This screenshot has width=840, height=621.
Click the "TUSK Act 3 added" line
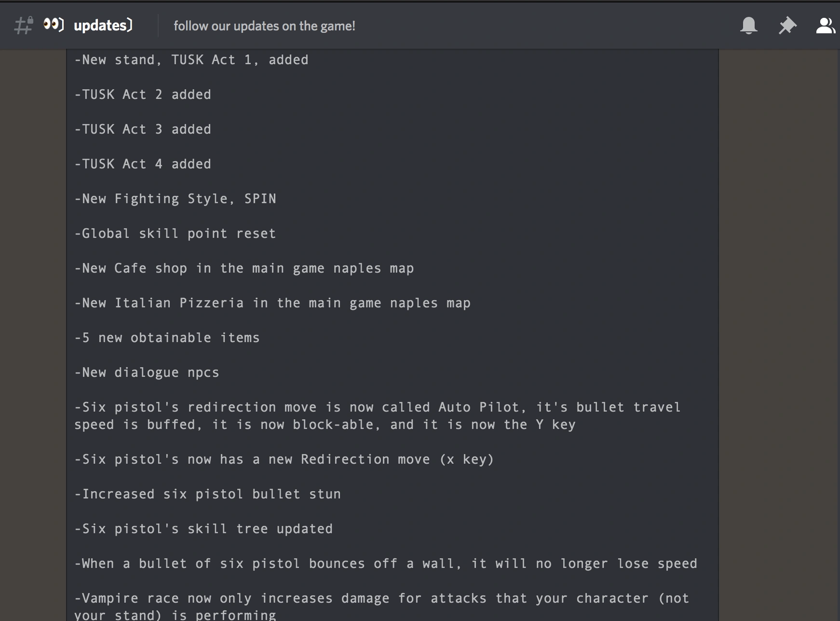(x=143, y=129)
